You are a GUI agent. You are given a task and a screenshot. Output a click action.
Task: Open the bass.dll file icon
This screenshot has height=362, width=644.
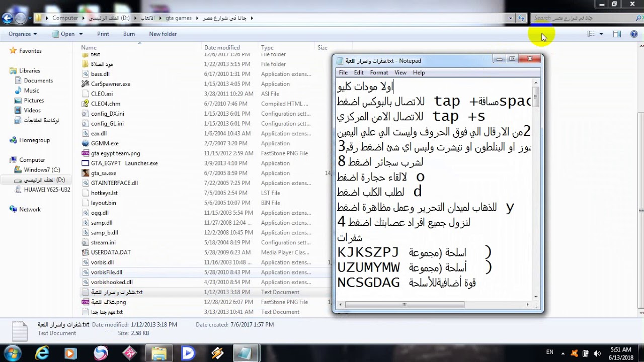point(85,74)
